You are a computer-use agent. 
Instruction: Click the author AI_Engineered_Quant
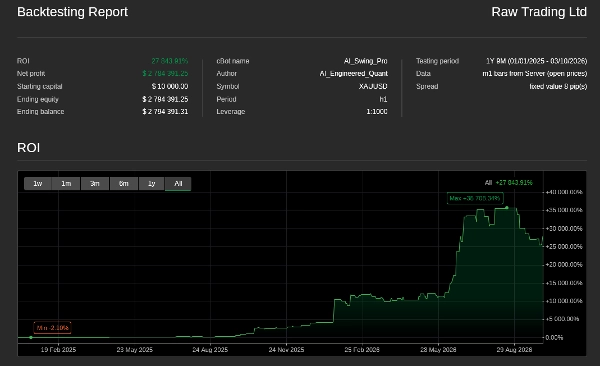[354, 74]
